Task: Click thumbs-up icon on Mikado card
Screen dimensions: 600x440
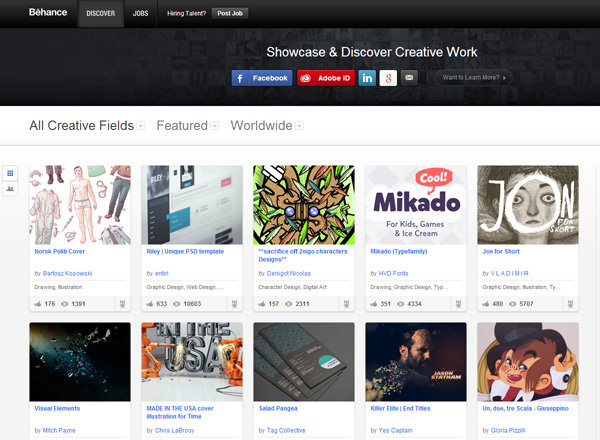Action: coord(373,304)
